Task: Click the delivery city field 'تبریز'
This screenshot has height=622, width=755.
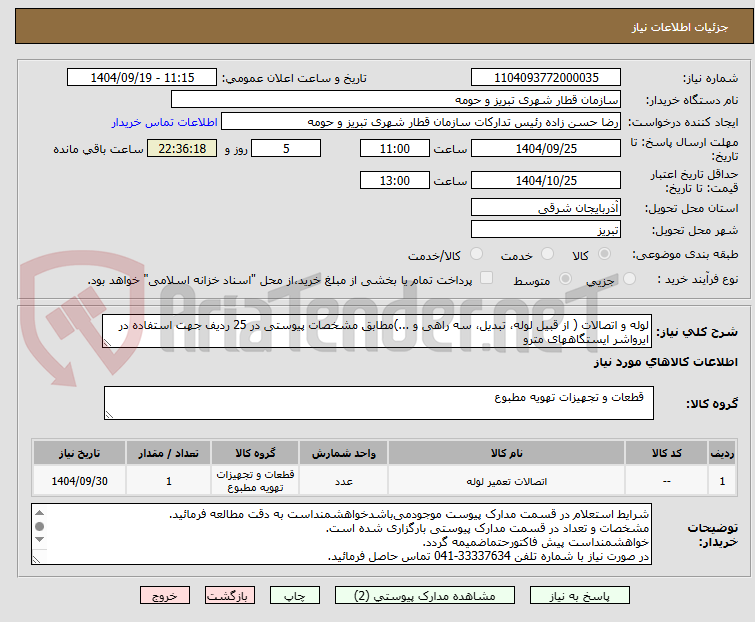Action: click(x=546, y=229)
